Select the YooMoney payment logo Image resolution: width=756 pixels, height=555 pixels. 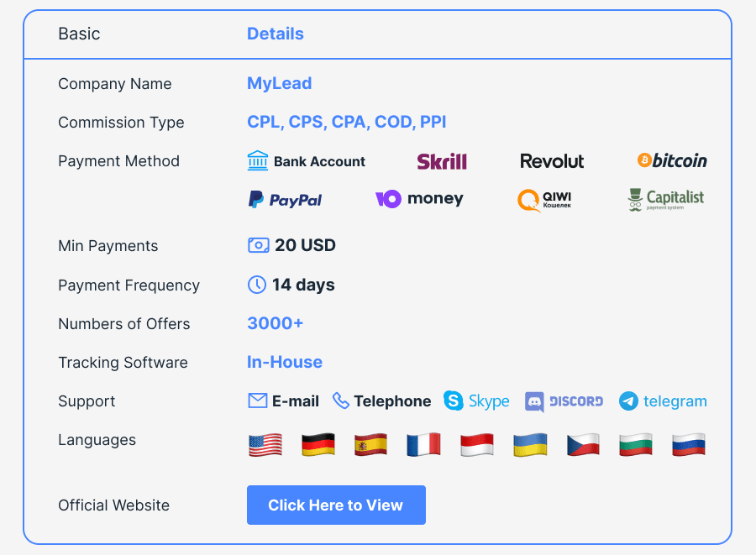419,198
